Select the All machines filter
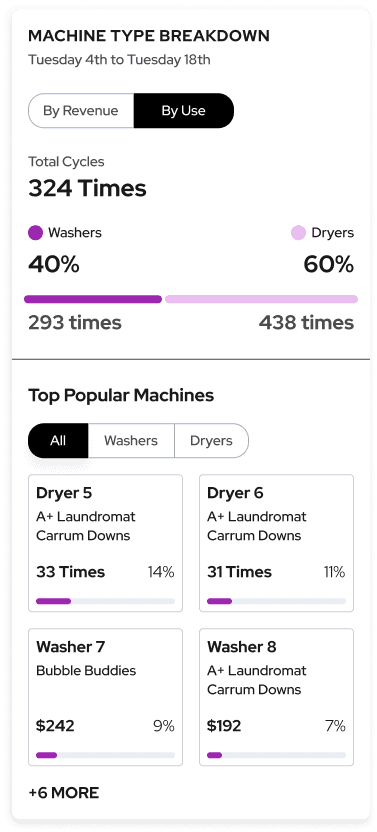This screenshot has width=377, height=832. (x=58, y=440)
